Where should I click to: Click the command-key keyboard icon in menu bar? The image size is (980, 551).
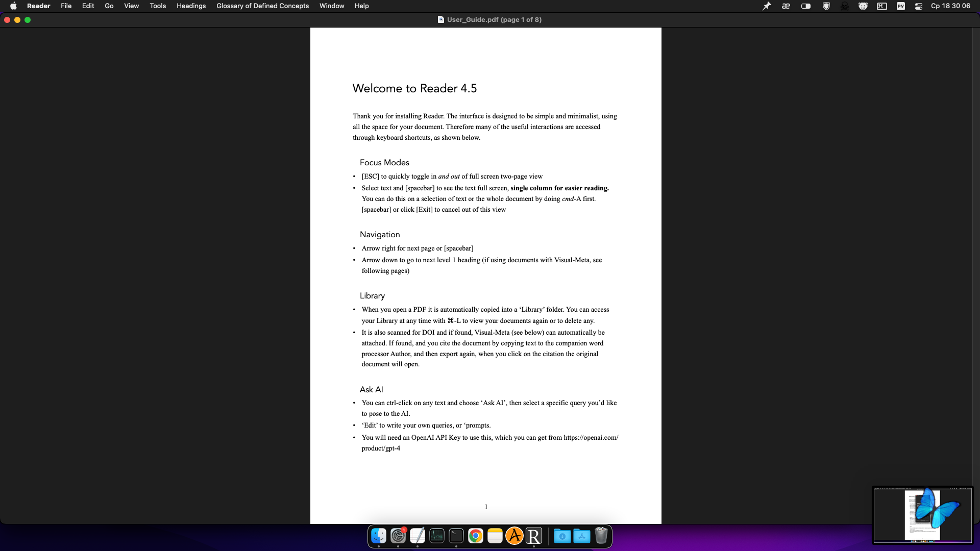pyautogui.click(x=882, y=6)
